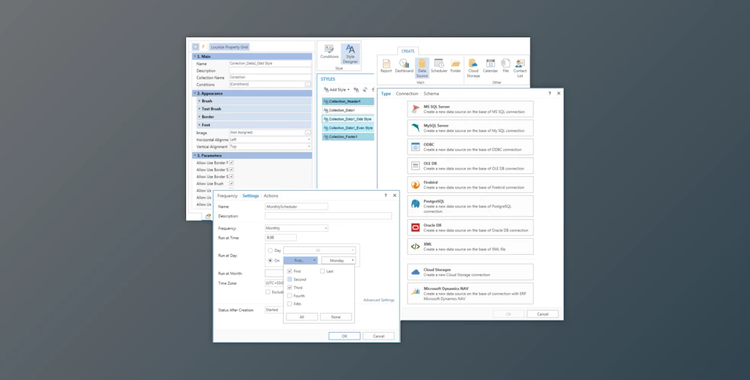Pick the Firebird data source type
Image resolution: width=750 pixels, height=380 pixels.
pyautogui.click(x=470, y=185)
